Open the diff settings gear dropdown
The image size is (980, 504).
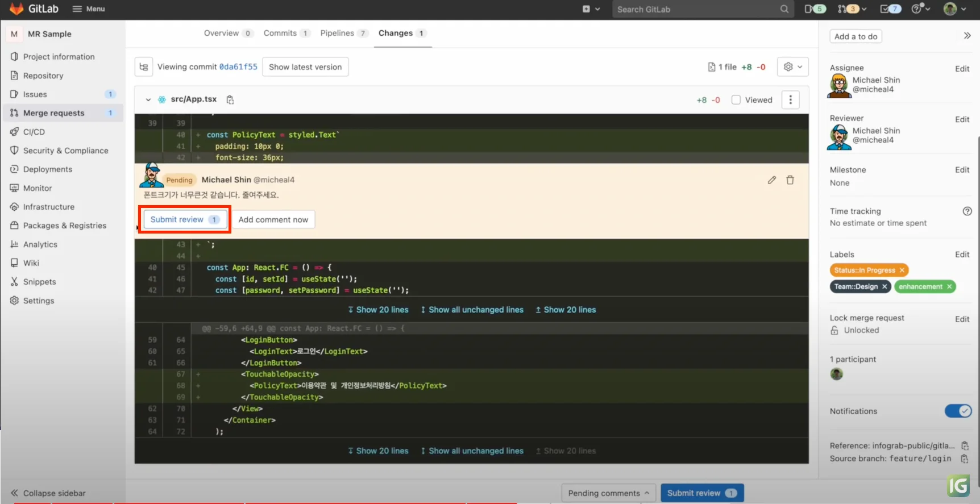click(x=792, y=67)
